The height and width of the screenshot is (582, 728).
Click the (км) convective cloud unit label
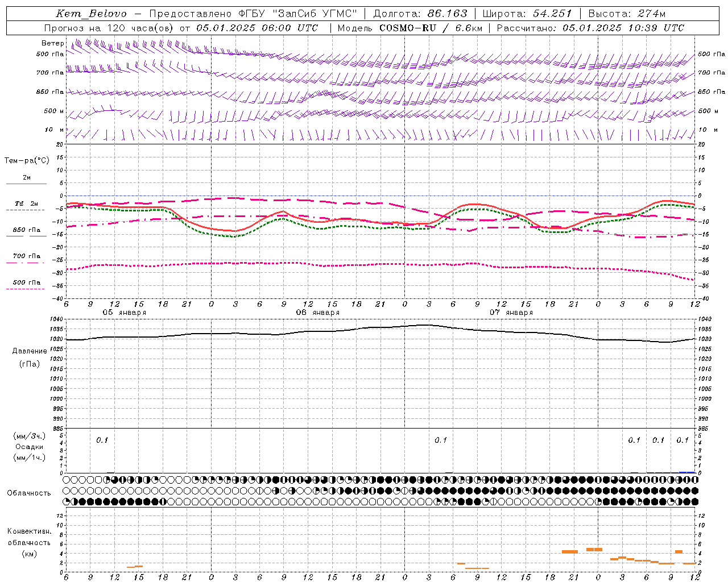click(x=29, y=554)
